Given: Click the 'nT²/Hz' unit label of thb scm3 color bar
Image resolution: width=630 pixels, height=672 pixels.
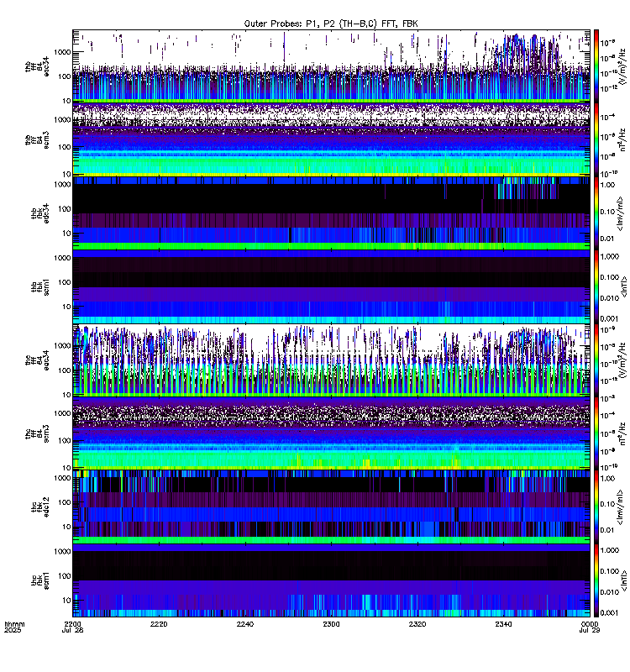Looking at the screenshot, I should 622,139.
